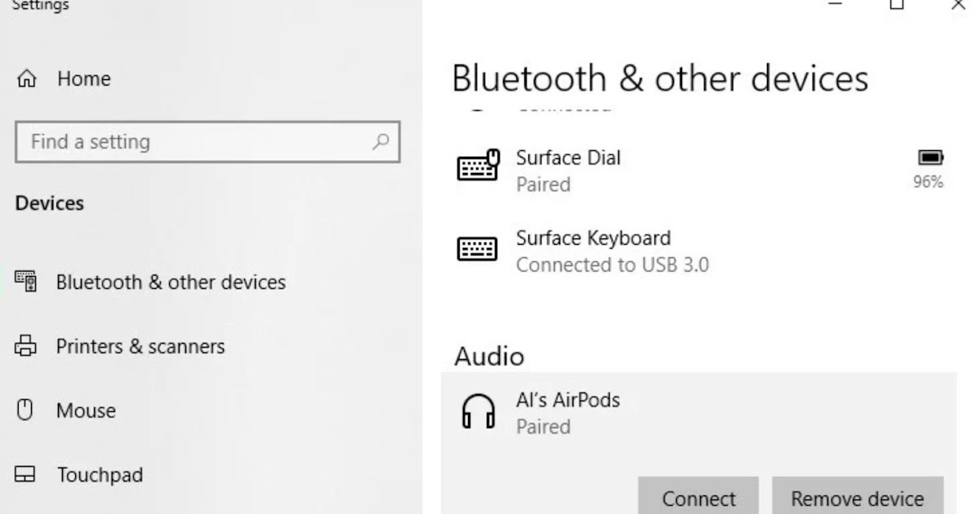
Task: Go to Mouse settings
Action: pos(86,410)
